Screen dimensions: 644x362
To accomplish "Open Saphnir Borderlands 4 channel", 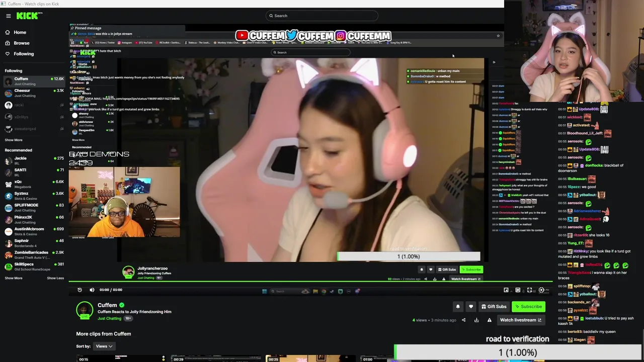I will click(34, 243).
